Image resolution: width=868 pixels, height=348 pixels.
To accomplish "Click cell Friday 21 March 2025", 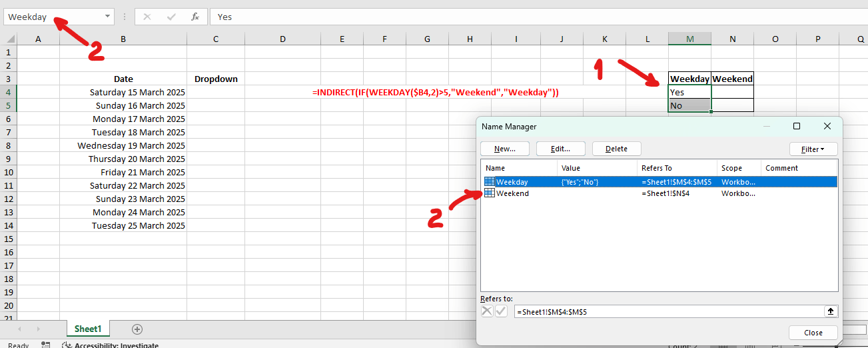I will pos(123,172).
